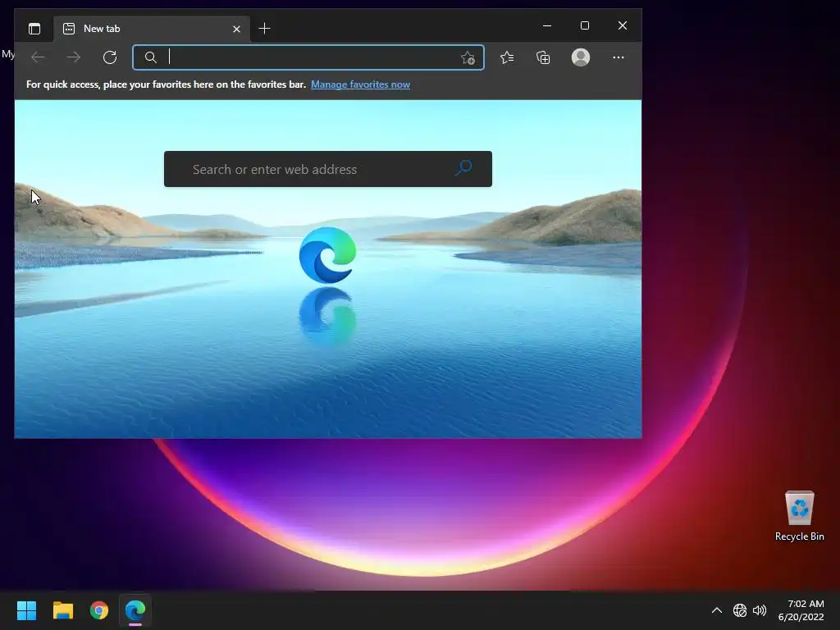Open File Explorer from taskbar

point(62,610)
